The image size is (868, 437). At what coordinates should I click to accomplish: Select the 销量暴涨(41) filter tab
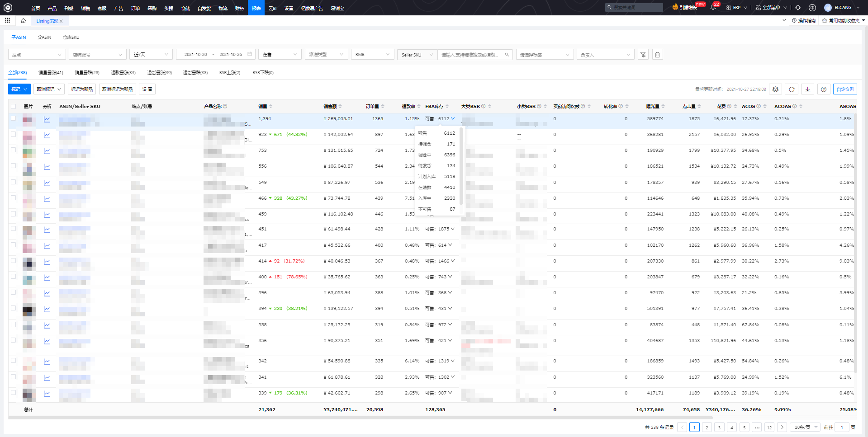coord(51,73)
